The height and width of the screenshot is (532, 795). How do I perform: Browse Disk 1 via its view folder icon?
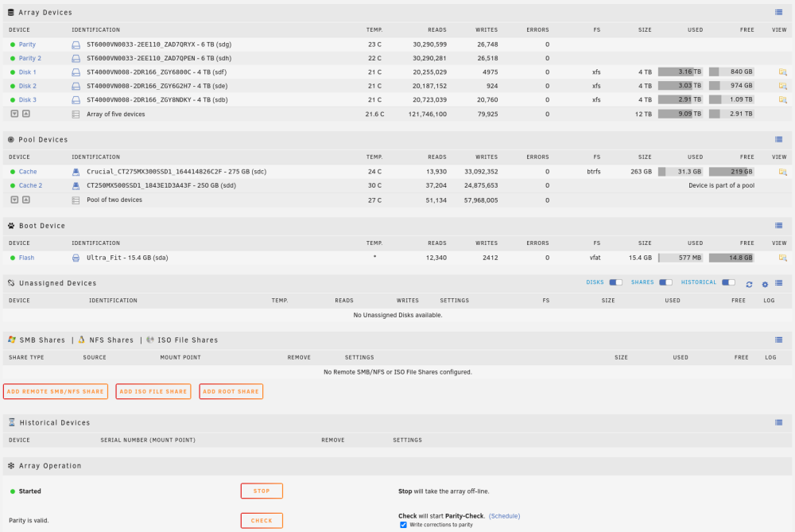pyautogui.click(x=782, y=72)
